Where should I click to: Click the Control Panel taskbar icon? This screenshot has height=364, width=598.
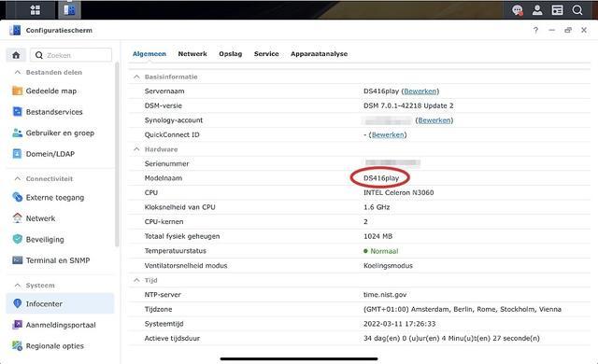pyautogui.click(x=69, y=10)
